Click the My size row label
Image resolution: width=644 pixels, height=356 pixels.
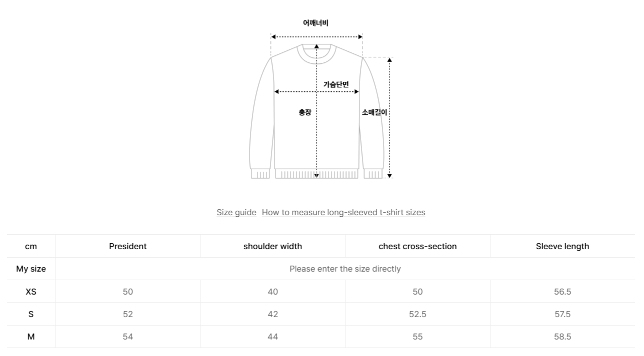[x=31, y=269]
